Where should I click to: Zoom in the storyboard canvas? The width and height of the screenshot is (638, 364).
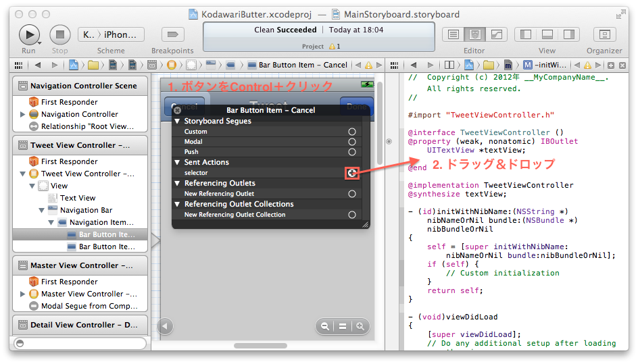pyautogui.click(x=360, y=326)
